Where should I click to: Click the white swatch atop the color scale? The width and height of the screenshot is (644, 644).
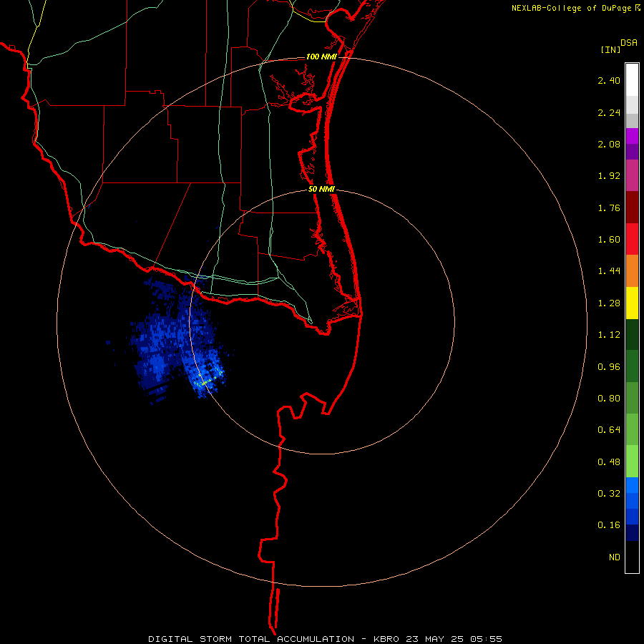click(x=632, y=79)
